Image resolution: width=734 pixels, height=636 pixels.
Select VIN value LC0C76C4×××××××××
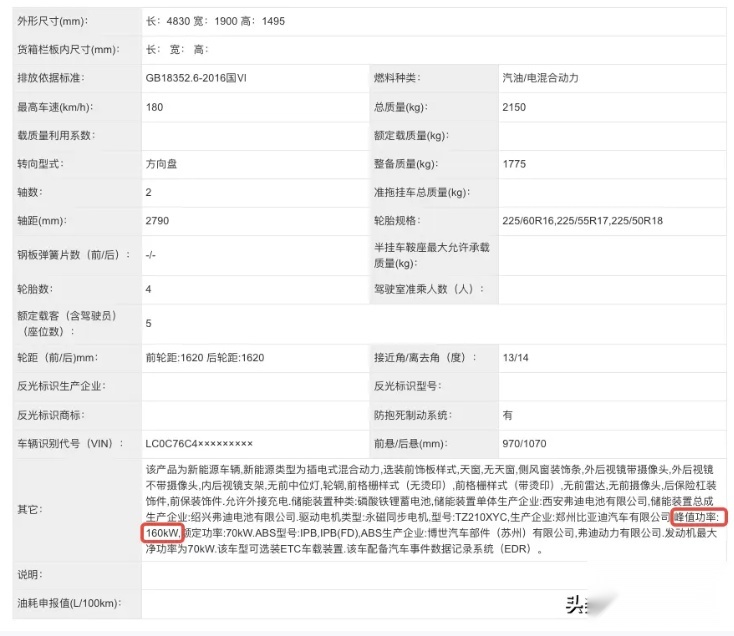[199, 444]
